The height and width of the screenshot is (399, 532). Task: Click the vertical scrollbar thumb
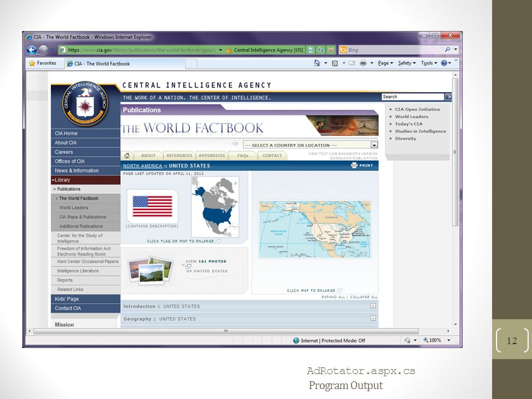coord(456,152)
